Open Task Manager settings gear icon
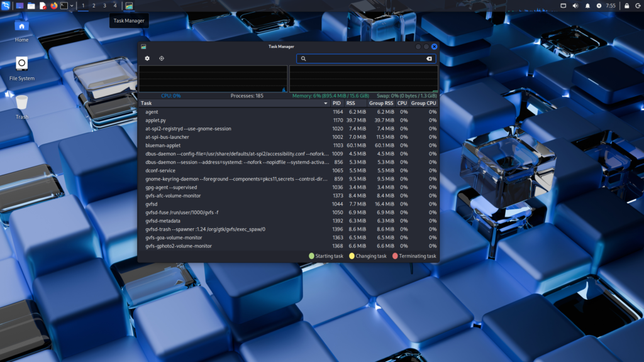Viewport: 644px width, 362px height. coord(147,58)
